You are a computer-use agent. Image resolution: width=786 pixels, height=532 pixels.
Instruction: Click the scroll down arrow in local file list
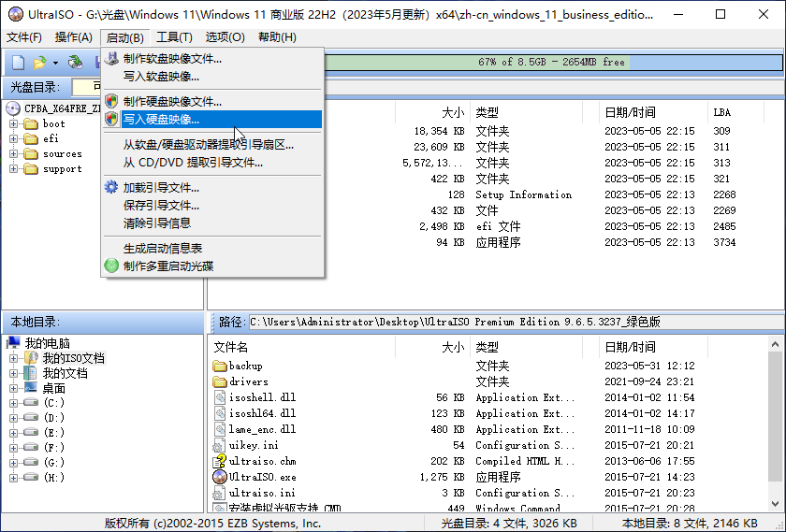[x=775, y=503]
